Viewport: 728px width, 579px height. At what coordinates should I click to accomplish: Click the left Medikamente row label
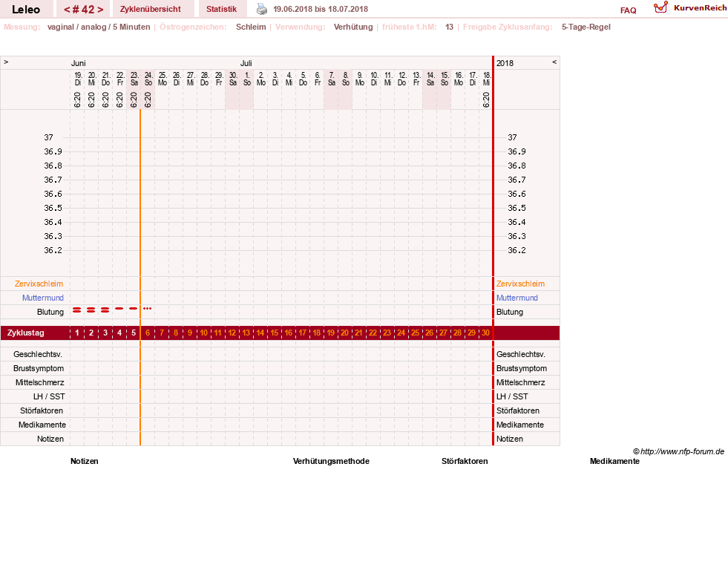click(42, 425)
